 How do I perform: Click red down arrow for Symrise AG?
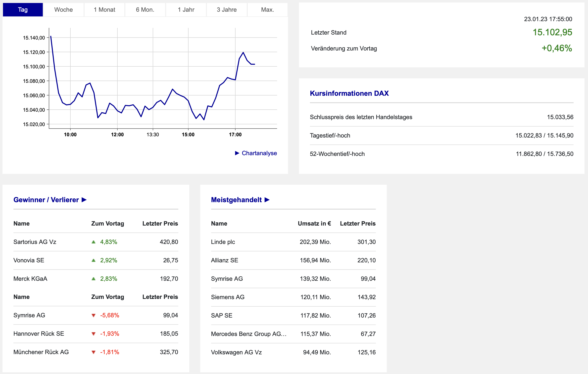[94, 316]
